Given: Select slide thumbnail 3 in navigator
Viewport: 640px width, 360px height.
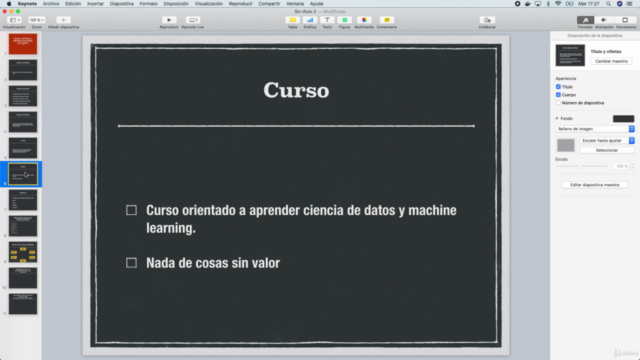Looking at the screenshot, I should (23, 96).
